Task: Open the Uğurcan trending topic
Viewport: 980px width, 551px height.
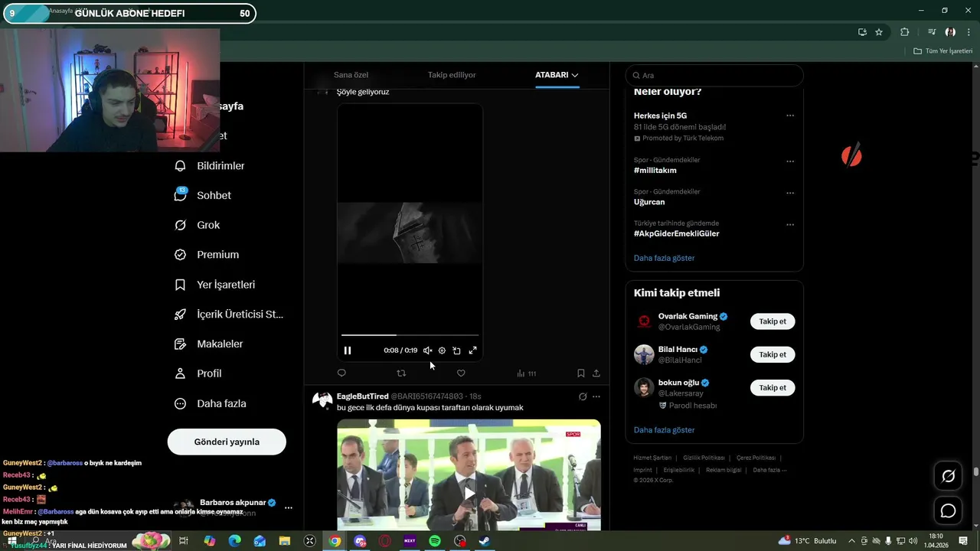Action: click(x=649, y=202)
